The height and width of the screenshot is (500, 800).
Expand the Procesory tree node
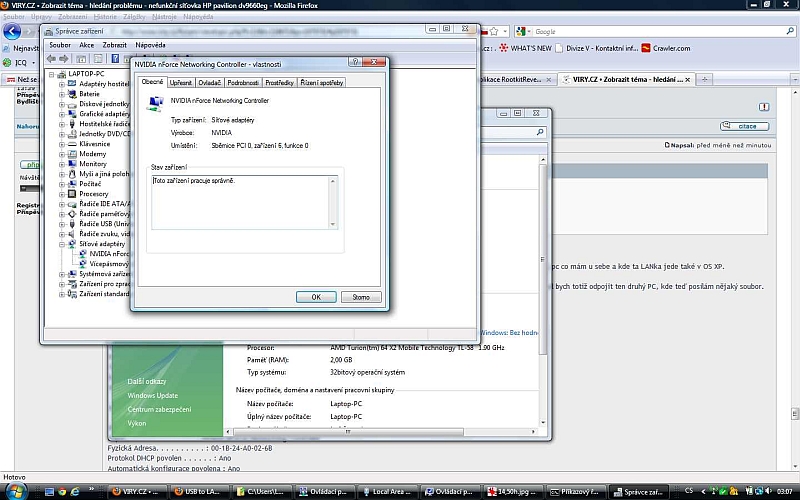point(62,194)
